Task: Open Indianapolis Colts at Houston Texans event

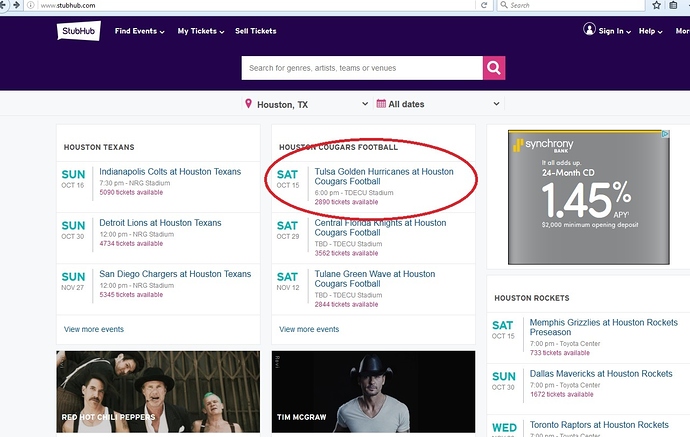Action: 170,172
